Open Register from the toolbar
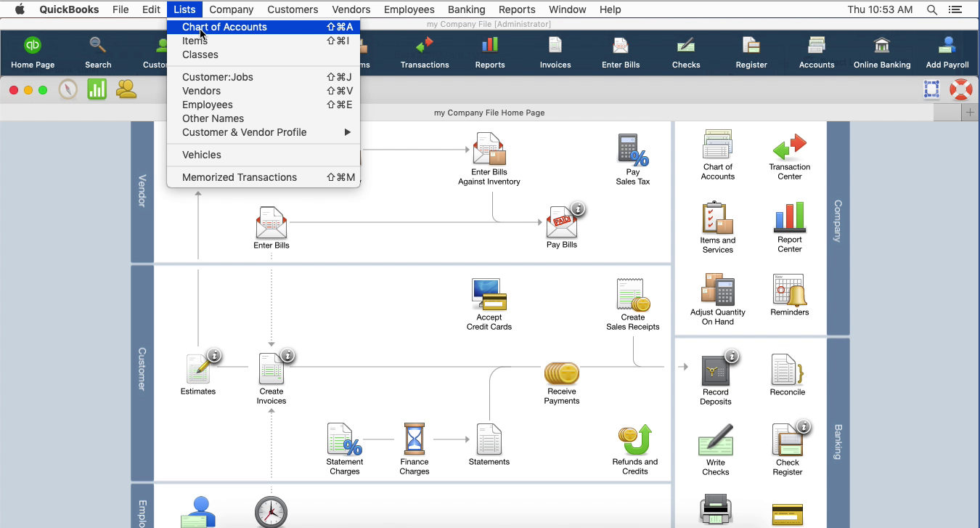Image resolution: width=980 pixels, height=528 pixels. [751, 52]
